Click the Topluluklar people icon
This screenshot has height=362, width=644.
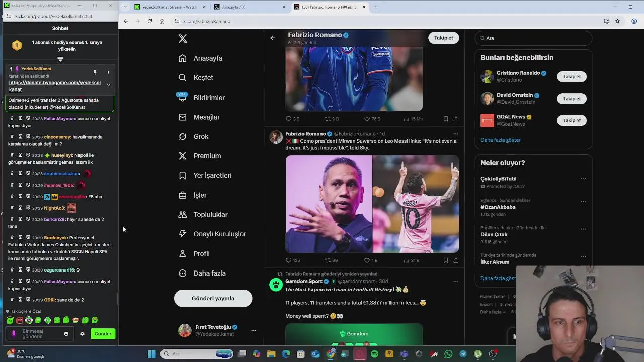(183, 215)
